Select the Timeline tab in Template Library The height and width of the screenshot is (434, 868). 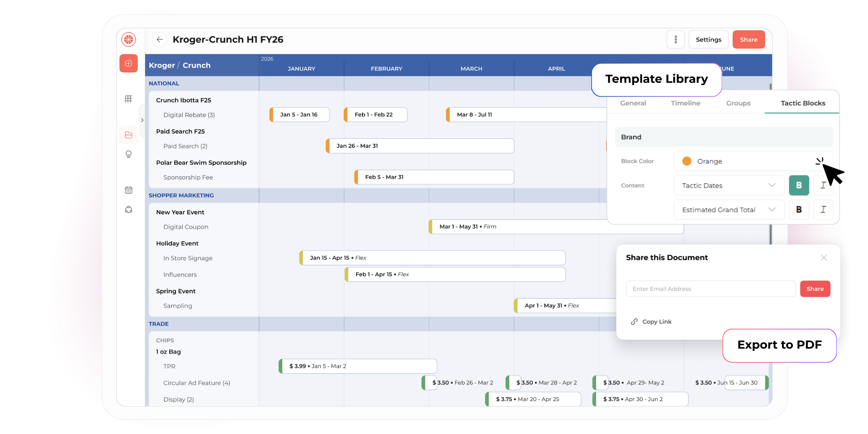click(x=685, y=103)
